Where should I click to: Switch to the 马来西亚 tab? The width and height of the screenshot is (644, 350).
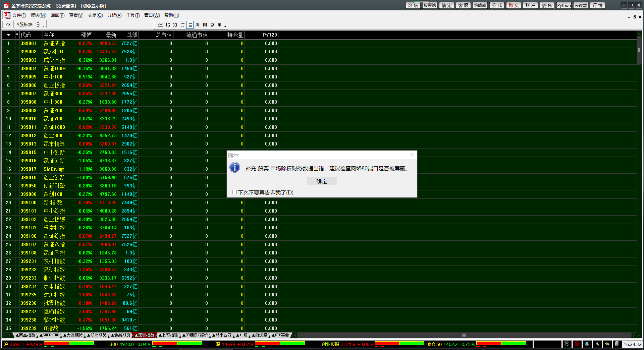222,335
